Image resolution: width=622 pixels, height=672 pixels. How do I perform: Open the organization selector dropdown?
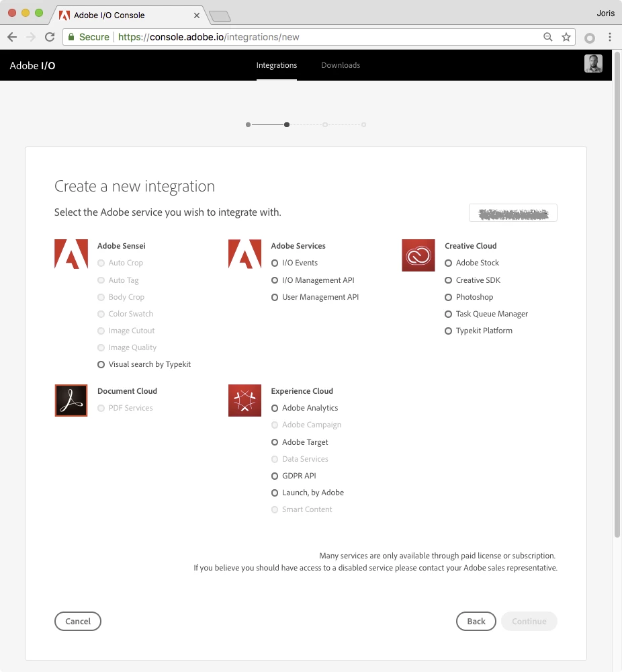click(x=513, y=213)
